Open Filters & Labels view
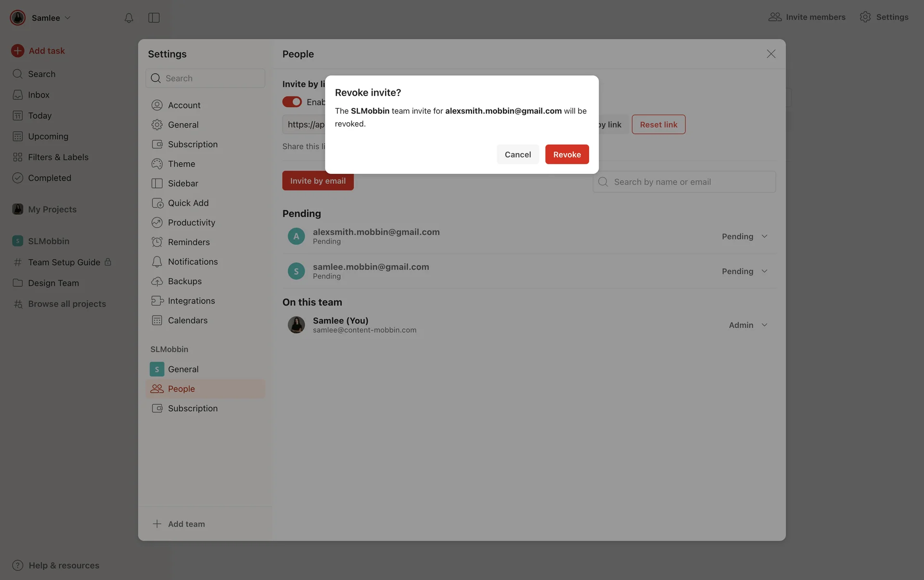Viewport: 924px width, 580px height. point(58,157)
